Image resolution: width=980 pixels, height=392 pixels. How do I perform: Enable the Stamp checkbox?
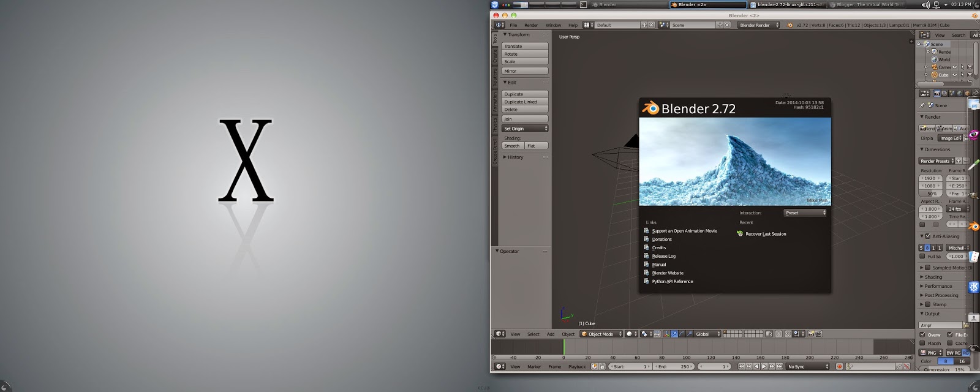click(928, 304)
